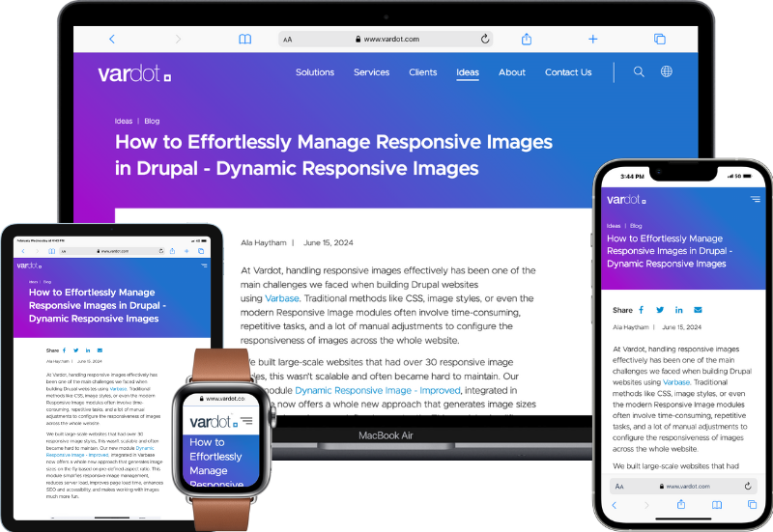Click Blog breadcrumb on MacBook page
773x532 pixels.
(x=152, y=122)
